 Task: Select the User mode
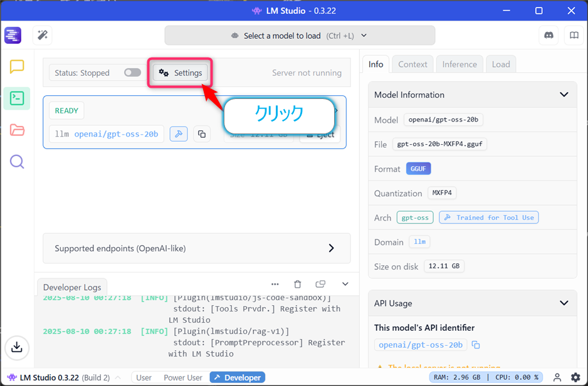click(x=144, y=377)
